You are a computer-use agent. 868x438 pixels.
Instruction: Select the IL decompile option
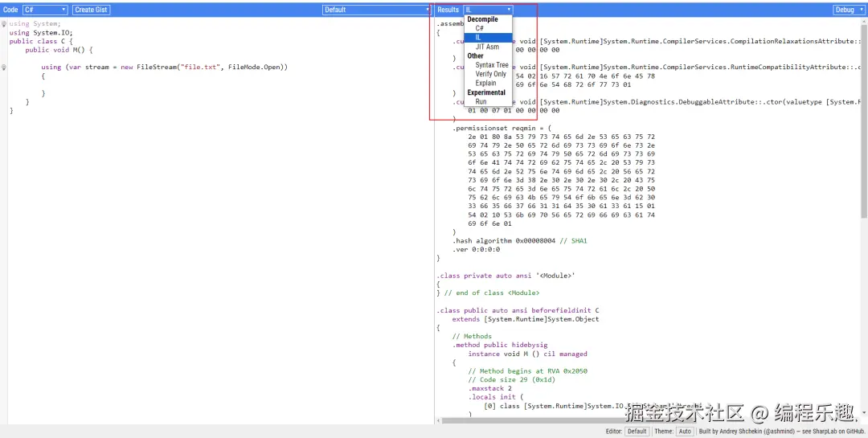(489, 38)
